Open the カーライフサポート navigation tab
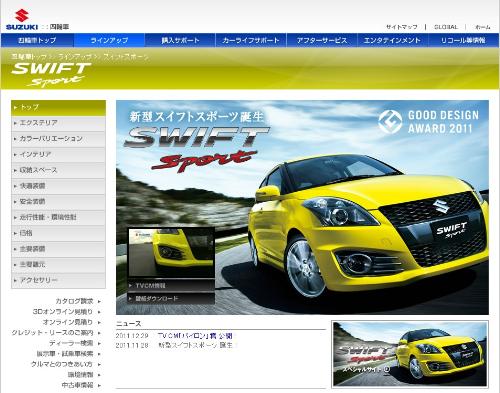The height and width of the screenshot is (393, 500). (x=251, y=40)
